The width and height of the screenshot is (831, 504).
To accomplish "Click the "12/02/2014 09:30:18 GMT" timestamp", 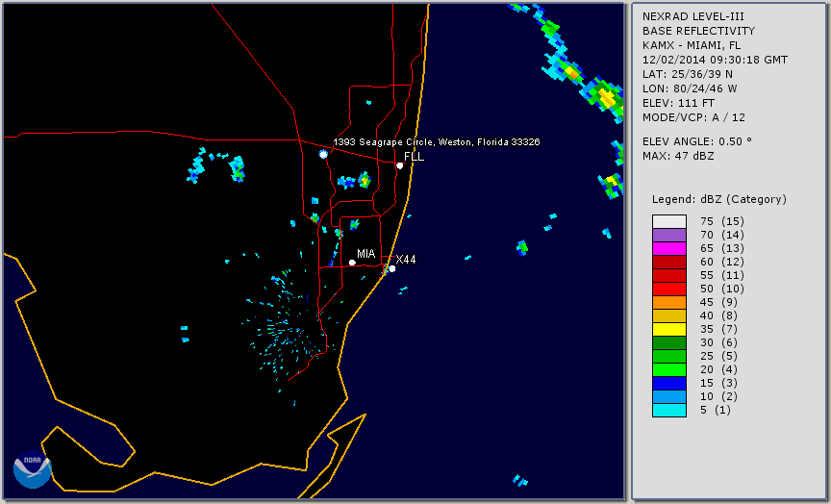I will tap(715, 60).
